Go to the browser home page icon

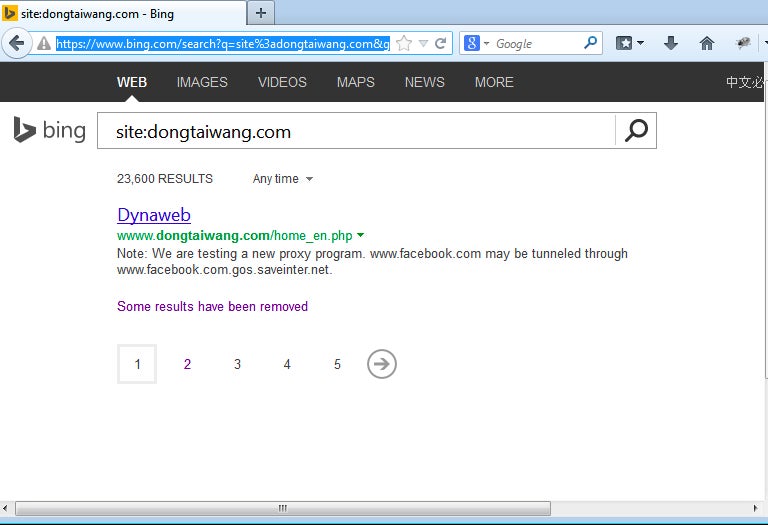[707, 44]
